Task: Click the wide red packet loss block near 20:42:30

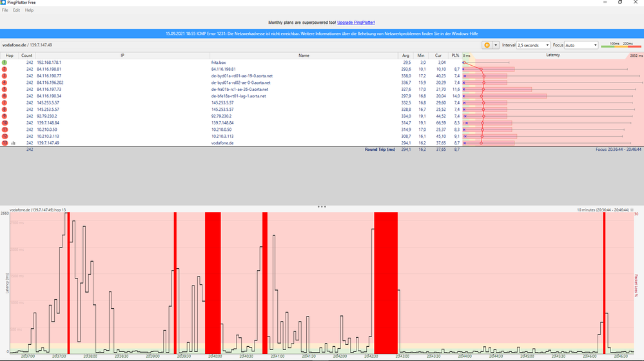Action: coord(385,283)
